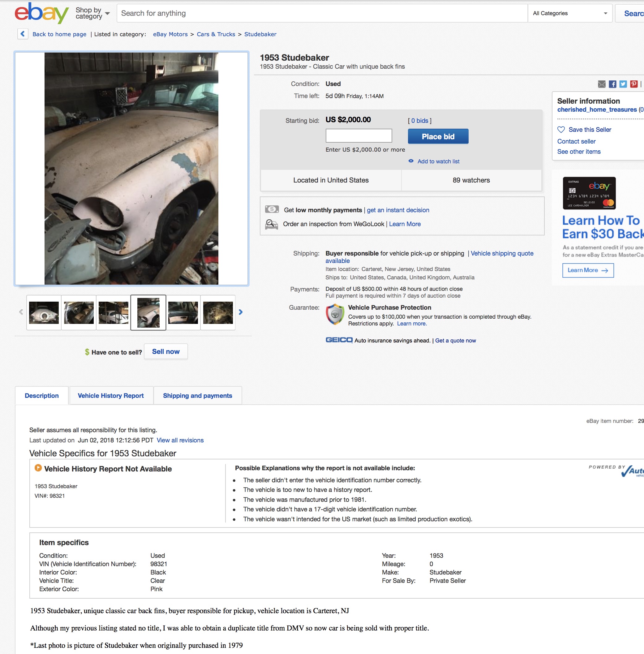This screenshot has height=654, width=644.
Task: Click Get a quote now link
Action: [455, 341]
